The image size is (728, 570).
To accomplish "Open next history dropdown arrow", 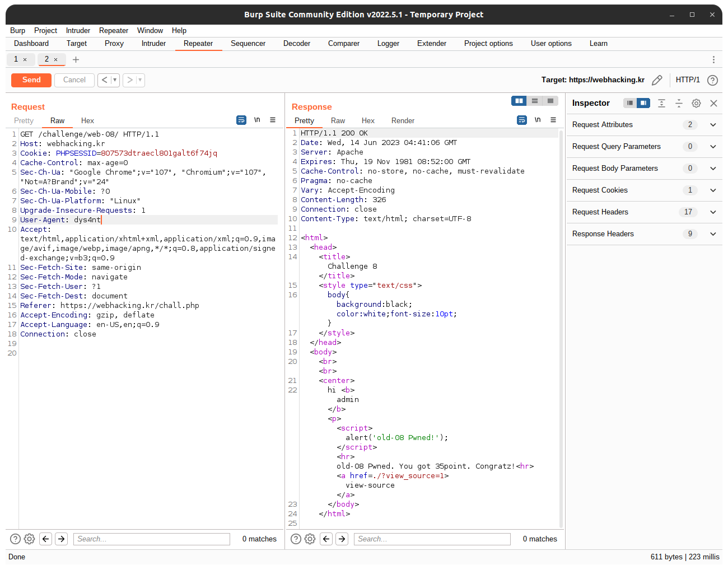I will click(141, 80).
